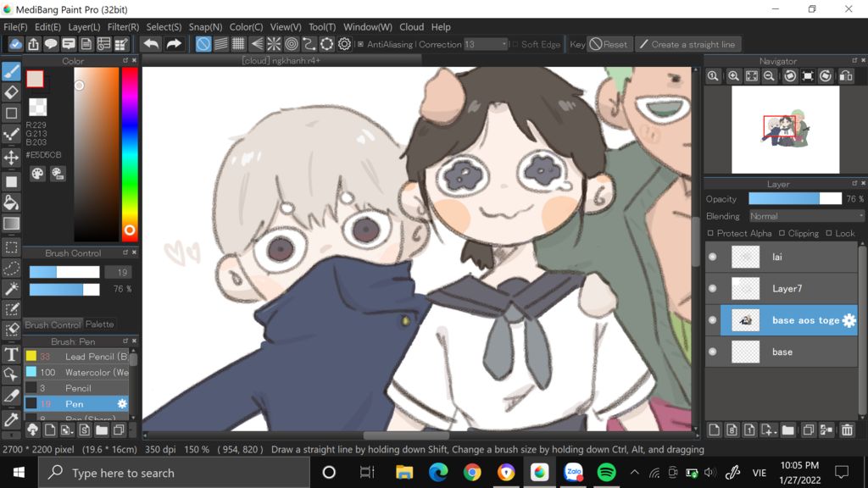Image resolution: width=868 pixels, height=488 pixels.
Task: Open the Snap menu
Action: (x=205, y=26)
